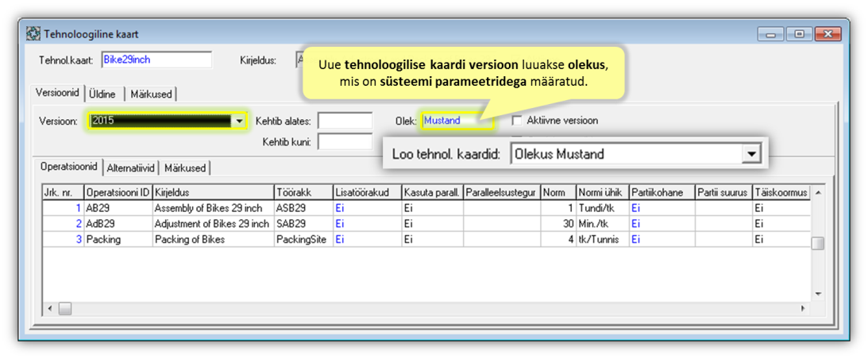868x359 pixels.
Task: Click the horizontal scrollbar left arrow
Action: tap(50, 308)
